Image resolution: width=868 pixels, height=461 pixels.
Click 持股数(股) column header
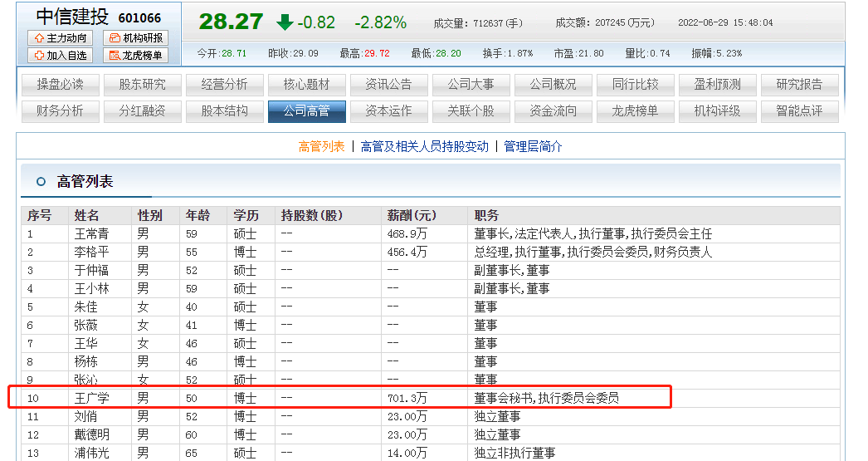(x=312, y=215)
